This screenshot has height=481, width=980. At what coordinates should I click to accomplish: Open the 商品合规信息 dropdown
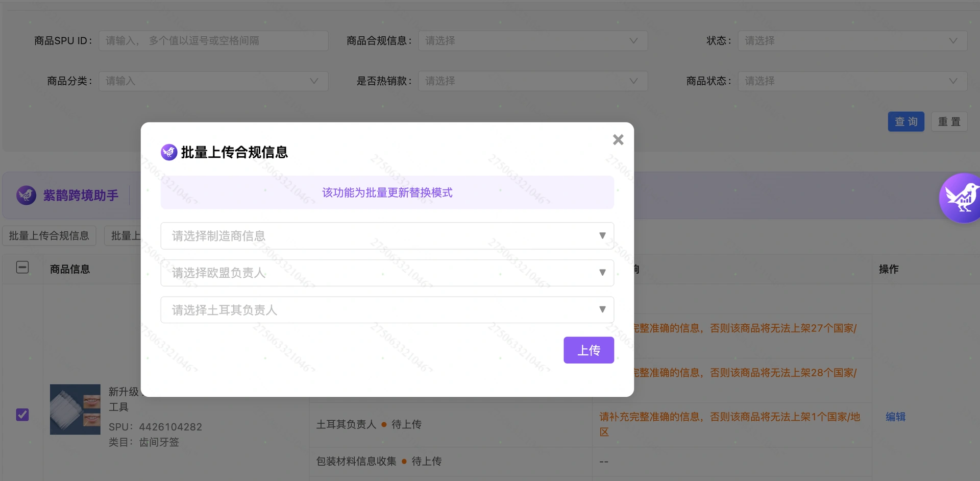tap(533, 41)
